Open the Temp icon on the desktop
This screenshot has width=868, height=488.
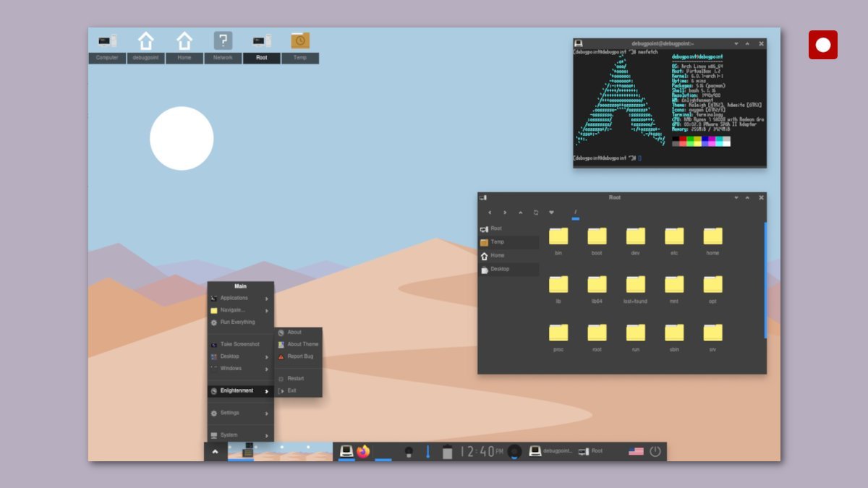coord(299,41)
